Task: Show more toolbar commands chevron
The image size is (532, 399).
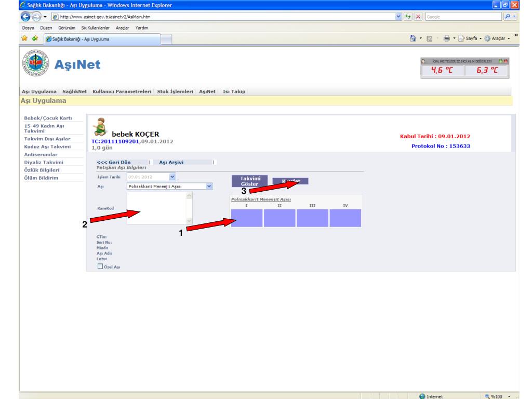Action: (516, 35)
